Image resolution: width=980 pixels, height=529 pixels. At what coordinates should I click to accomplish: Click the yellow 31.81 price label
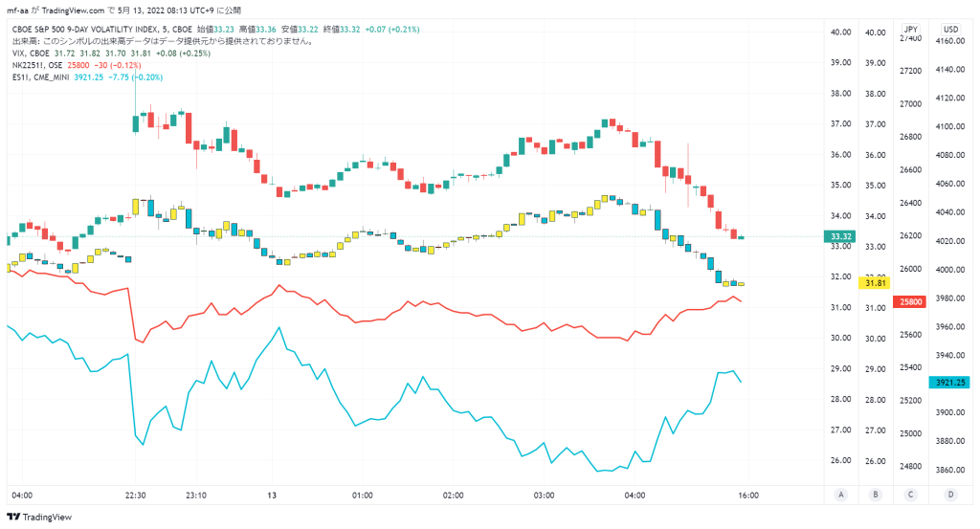click(875, 283)
